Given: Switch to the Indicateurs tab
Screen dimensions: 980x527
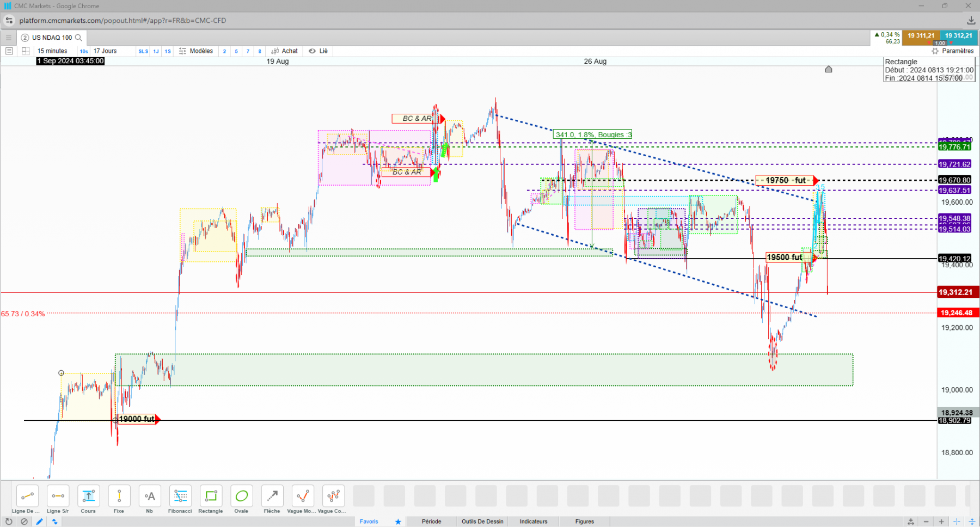Looking at the screenshot, I should point(534,522).
